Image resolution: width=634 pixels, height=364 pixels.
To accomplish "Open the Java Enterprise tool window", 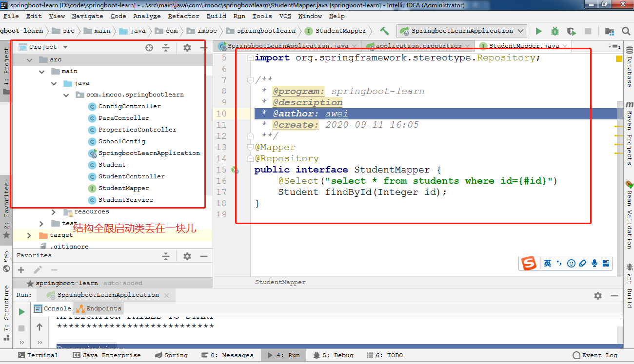I will coord(106,355).
